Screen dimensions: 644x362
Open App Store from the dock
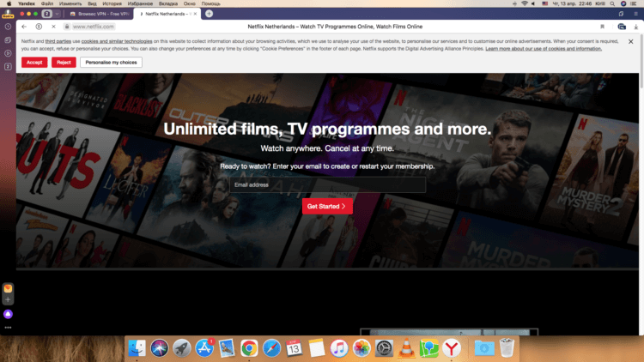204,348
